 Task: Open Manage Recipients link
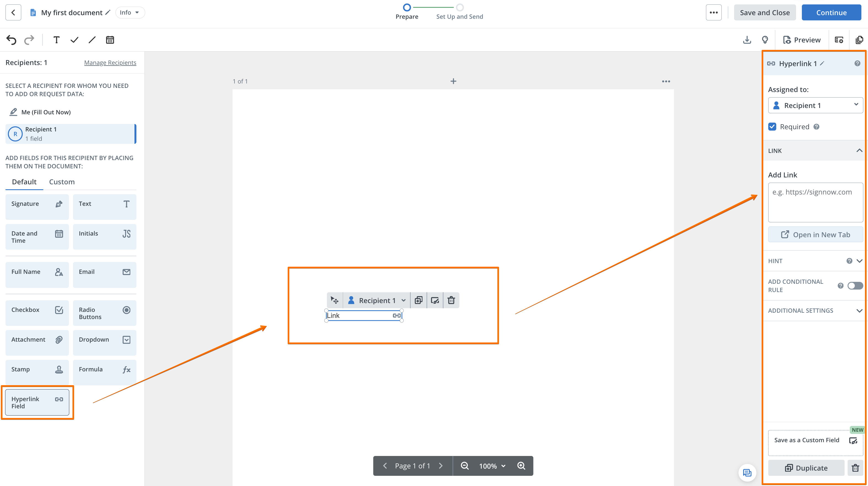110,63
